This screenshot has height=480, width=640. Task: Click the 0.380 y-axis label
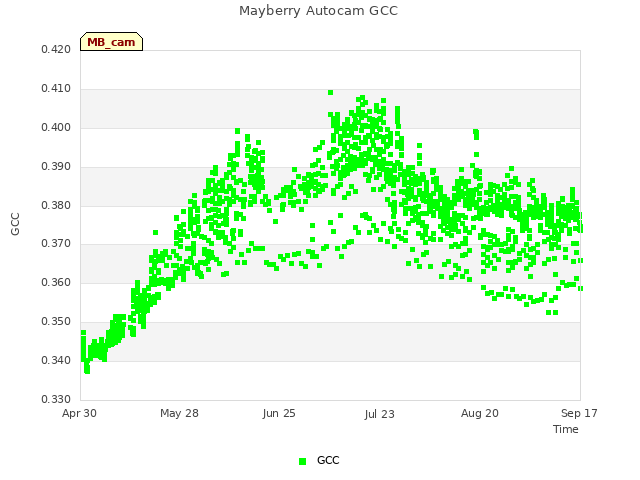56,205
